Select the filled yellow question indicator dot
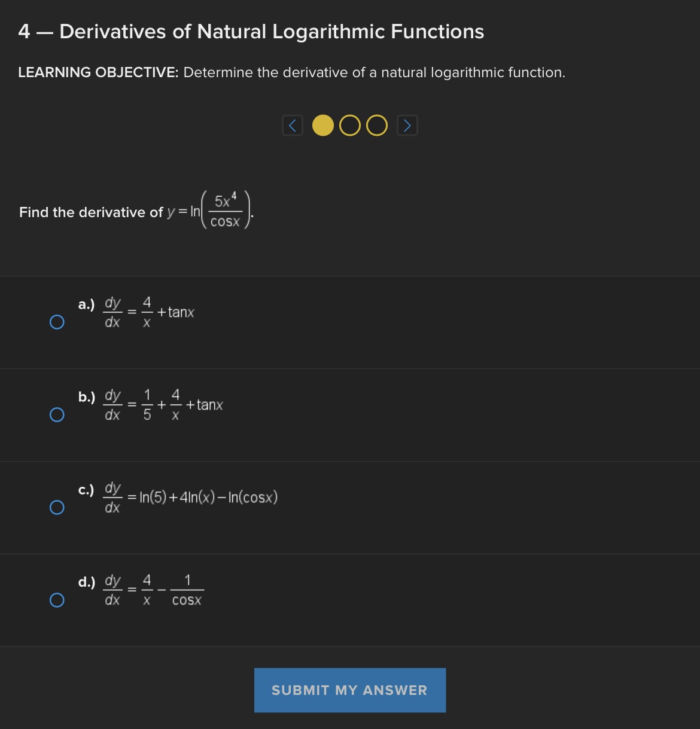Image resolution: width=700 pixels, height=729 pixels. click(x=322, y=125)
